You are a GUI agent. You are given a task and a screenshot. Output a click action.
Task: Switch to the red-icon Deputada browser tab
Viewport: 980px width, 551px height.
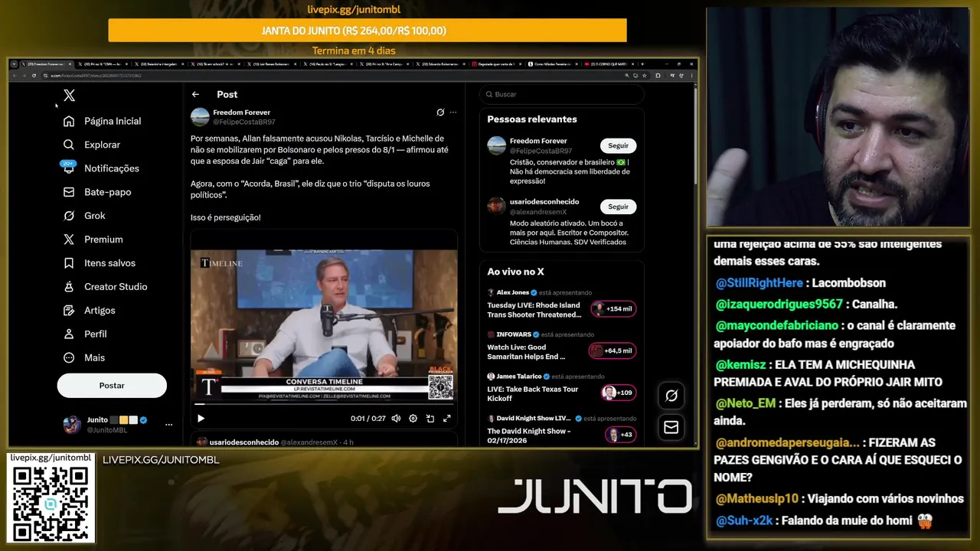click(495, 64)
